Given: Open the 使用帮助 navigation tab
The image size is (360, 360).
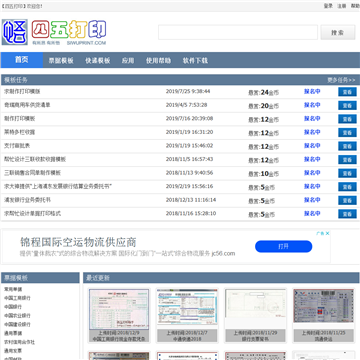Looking at the screenshot, I should pyautogui.click(x=158, y=61).
